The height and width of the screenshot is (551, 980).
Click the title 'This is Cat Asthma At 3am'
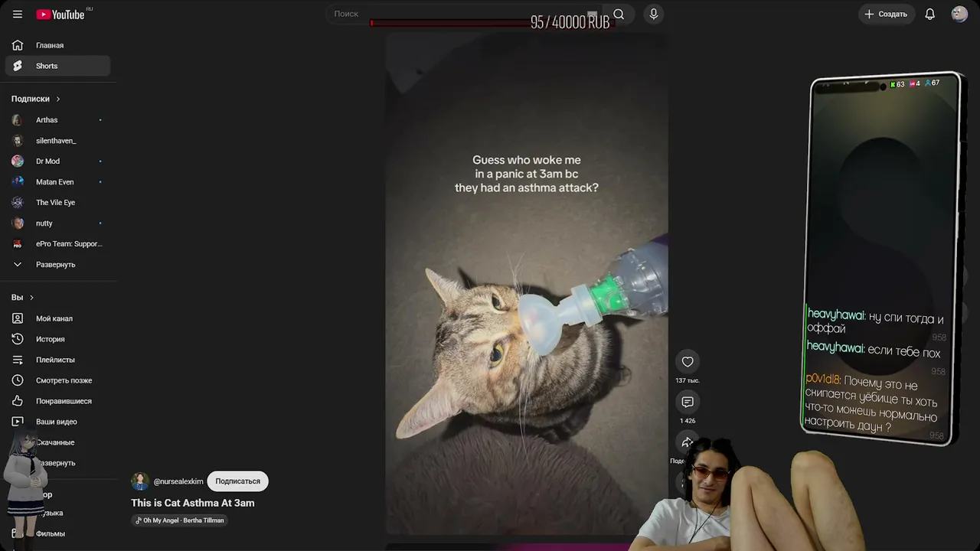(193, 503)
